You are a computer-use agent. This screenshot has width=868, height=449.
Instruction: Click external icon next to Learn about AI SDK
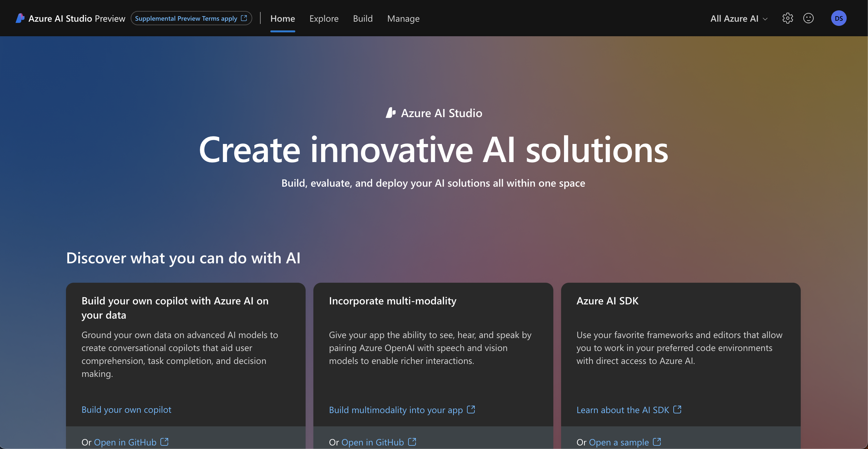point(677,410)
